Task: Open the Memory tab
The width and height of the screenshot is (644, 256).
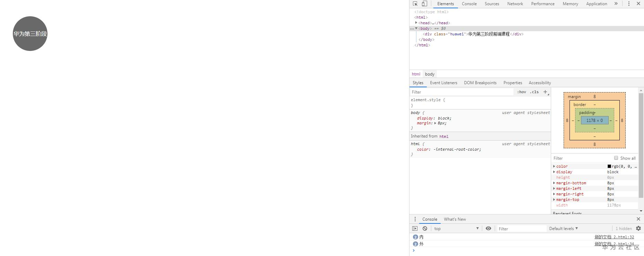Action: (570, 4)
